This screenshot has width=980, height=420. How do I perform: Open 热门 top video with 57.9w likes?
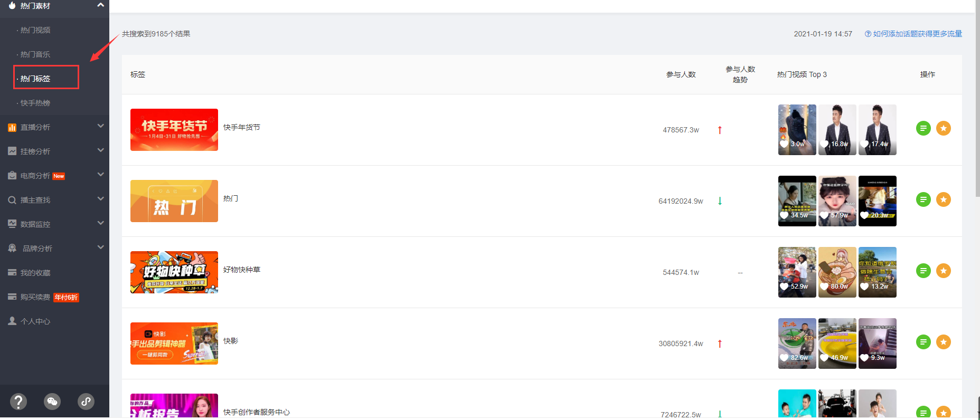click(x=837, y=201)
